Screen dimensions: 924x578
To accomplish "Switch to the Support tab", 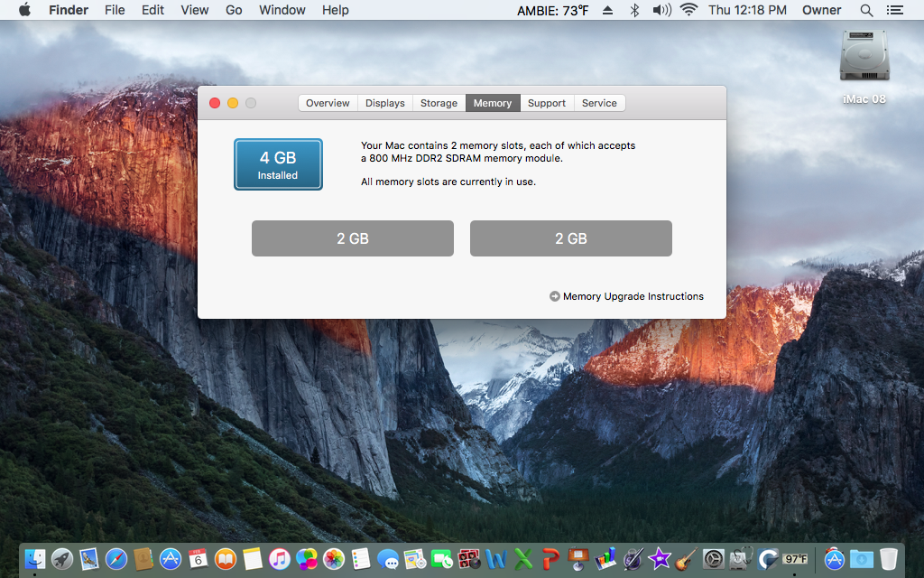I will pyautogui.click(x=547, y=103).
